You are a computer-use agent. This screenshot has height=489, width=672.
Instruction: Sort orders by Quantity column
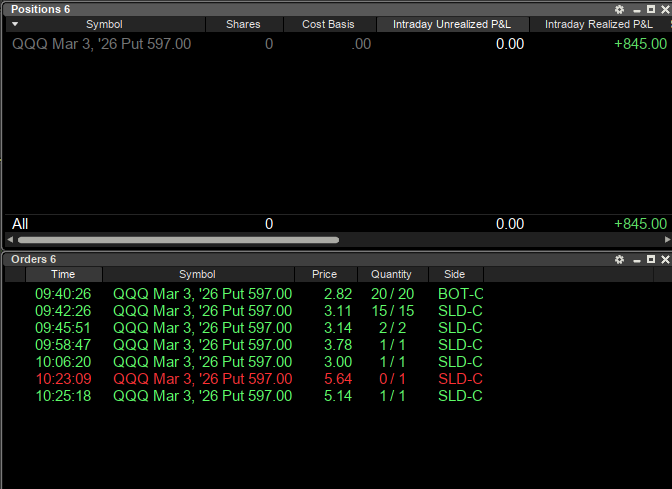[391, 274]
